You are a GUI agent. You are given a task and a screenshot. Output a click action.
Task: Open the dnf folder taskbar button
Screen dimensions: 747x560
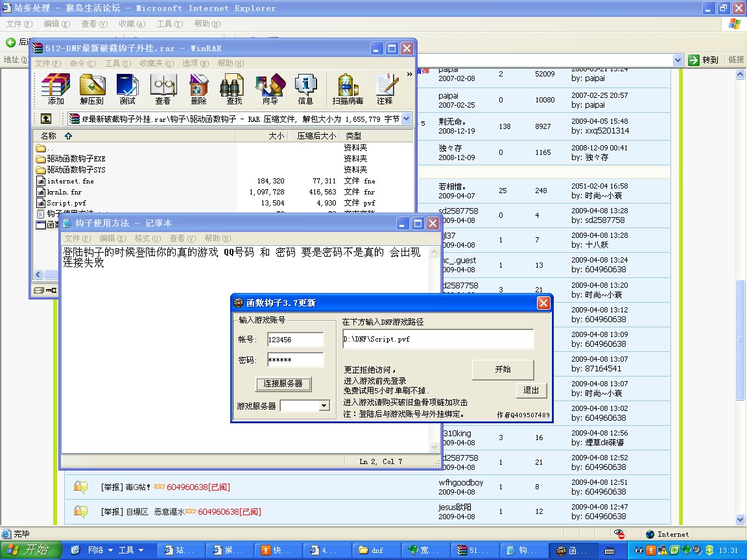pos(376,550)
